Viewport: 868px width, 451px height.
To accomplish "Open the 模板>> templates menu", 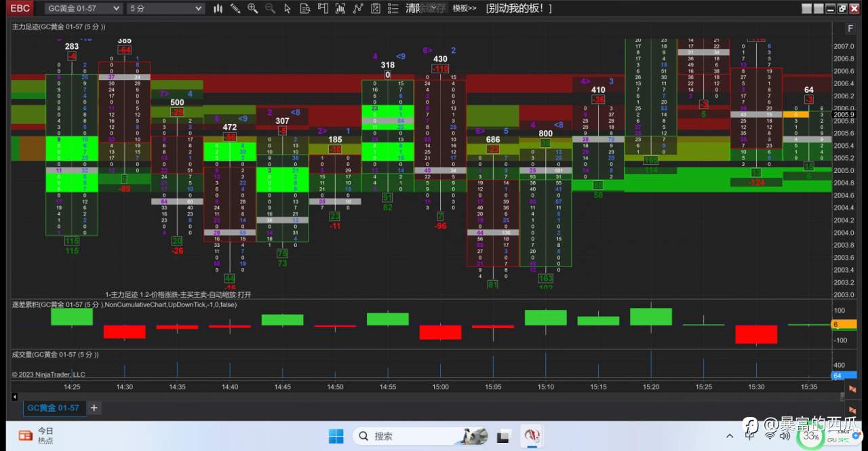I will click(465, 8).
